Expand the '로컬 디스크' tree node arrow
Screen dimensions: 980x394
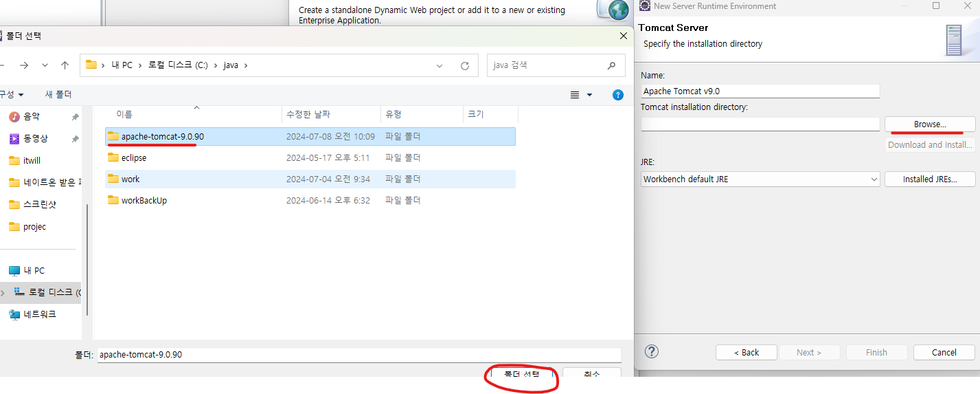tap(3, 292)
